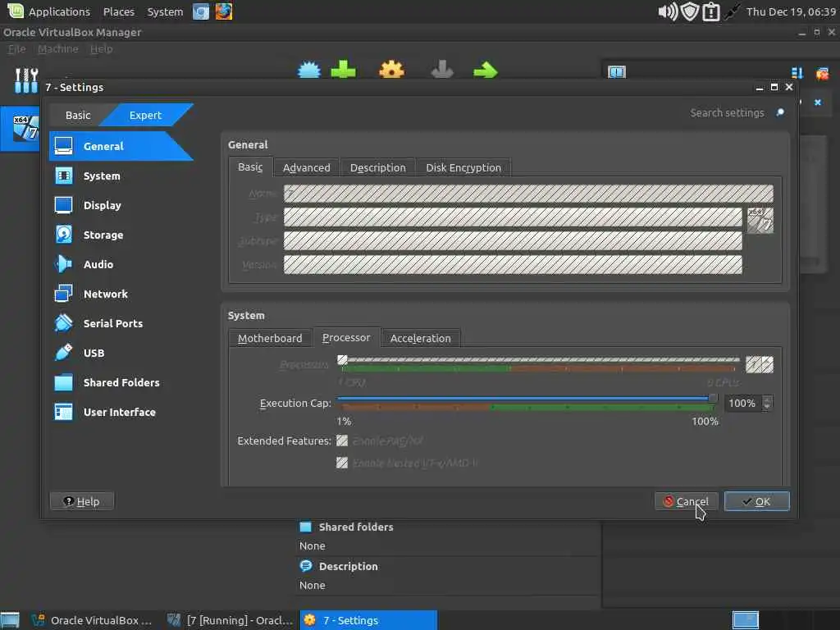The image size is (840, 630).
Task: Select the Disk Encryption tab
Action: coord(463,167)
